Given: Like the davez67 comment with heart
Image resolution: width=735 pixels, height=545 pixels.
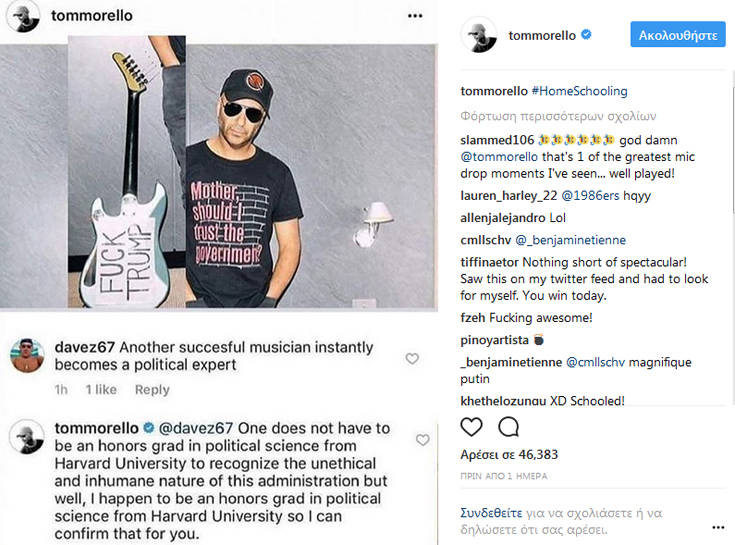Looking at the screenshot, I should (412, 359).
